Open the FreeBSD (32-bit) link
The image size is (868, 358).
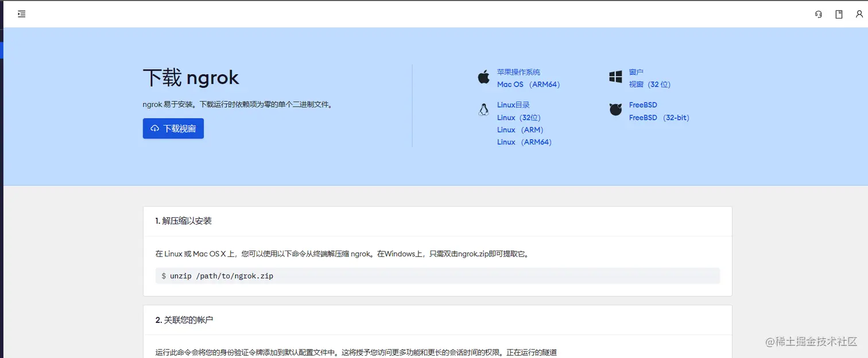coord(659,118)
